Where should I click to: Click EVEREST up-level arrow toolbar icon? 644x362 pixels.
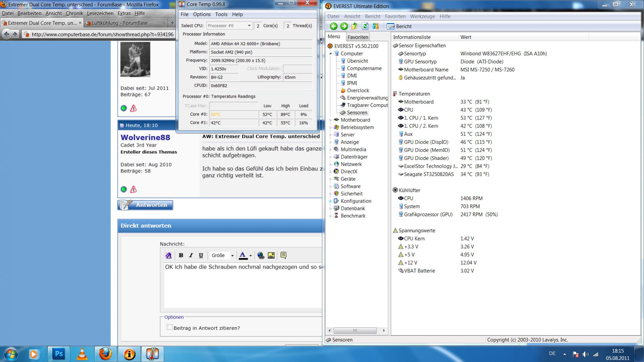pos(354,26)
